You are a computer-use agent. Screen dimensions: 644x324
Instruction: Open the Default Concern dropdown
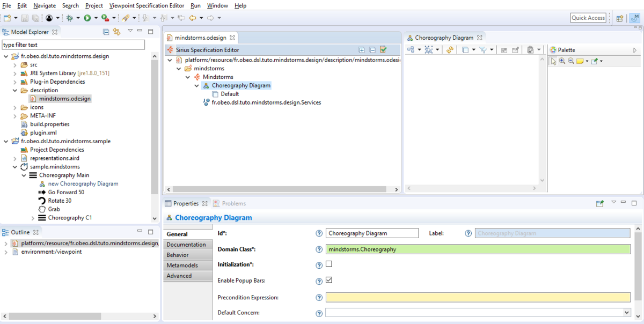point(626,312)
